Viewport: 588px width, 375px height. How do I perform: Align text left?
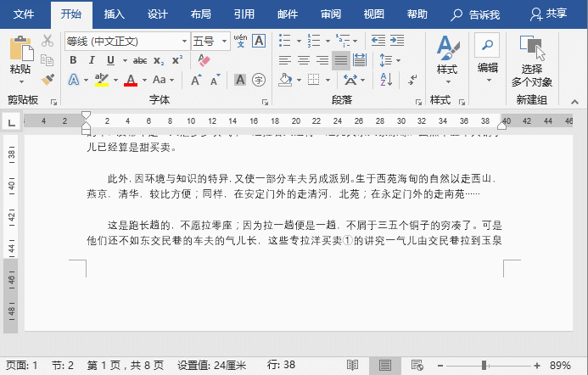coord(285,60)
